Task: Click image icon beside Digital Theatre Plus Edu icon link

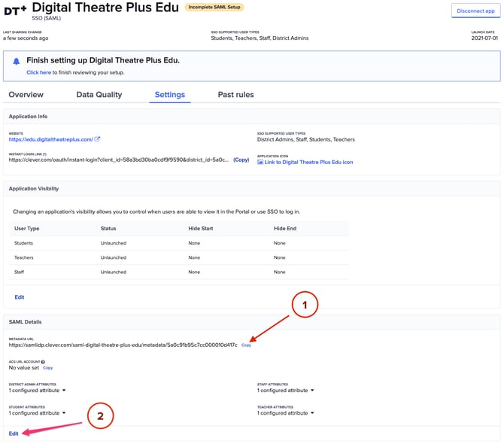Action: pyautogui.click(x=260, y=162)
